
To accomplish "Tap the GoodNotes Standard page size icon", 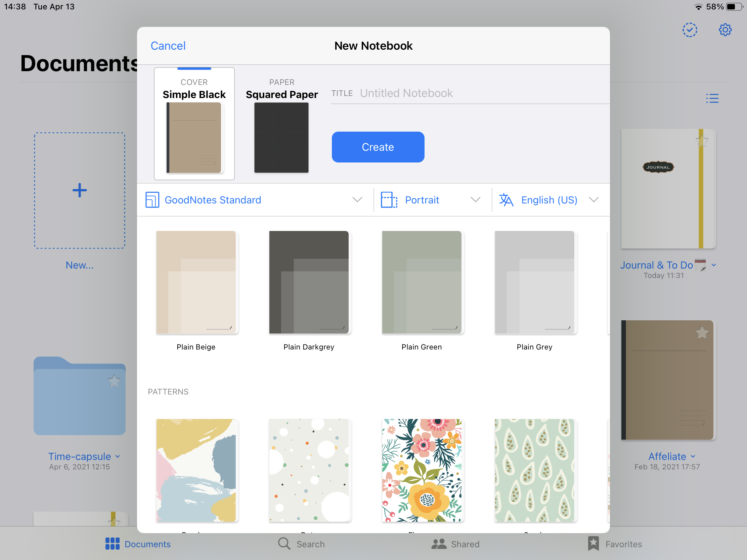I will (152, 200).
